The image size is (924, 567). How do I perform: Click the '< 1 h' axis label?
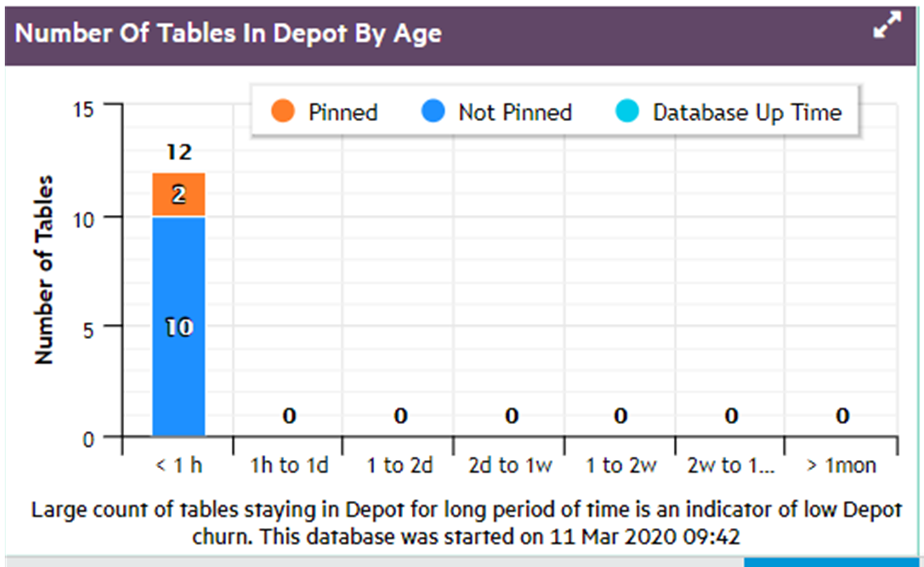click(179, 465)
